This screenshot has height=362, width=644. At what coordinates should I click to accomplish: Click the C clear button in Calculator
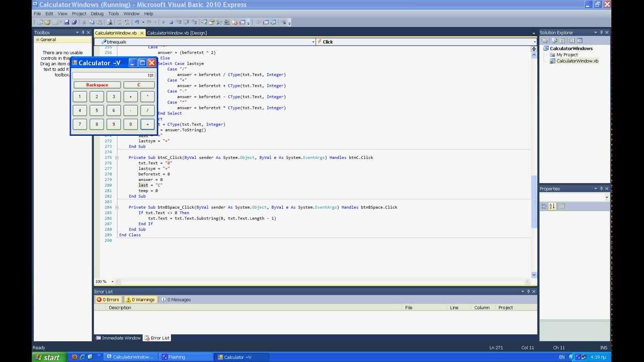point(139,85)
